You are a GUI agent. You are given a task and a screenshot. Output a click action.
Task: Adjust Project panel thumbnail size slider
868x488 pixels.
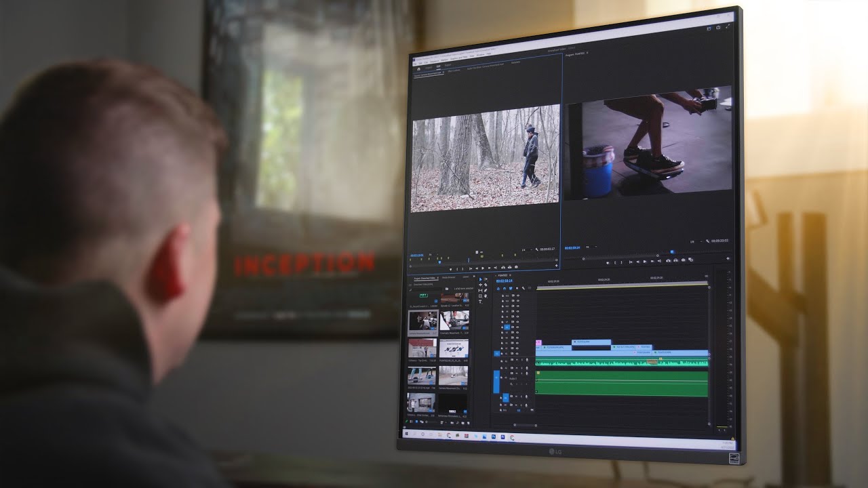431,422
